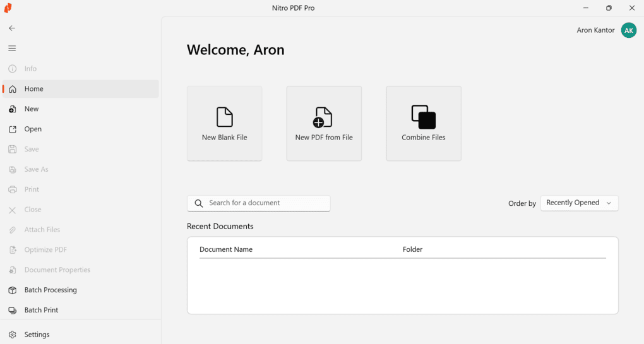This screenshot has height=344, width=644.
Task: Click the Save disk icon
Action: (13, 149)
